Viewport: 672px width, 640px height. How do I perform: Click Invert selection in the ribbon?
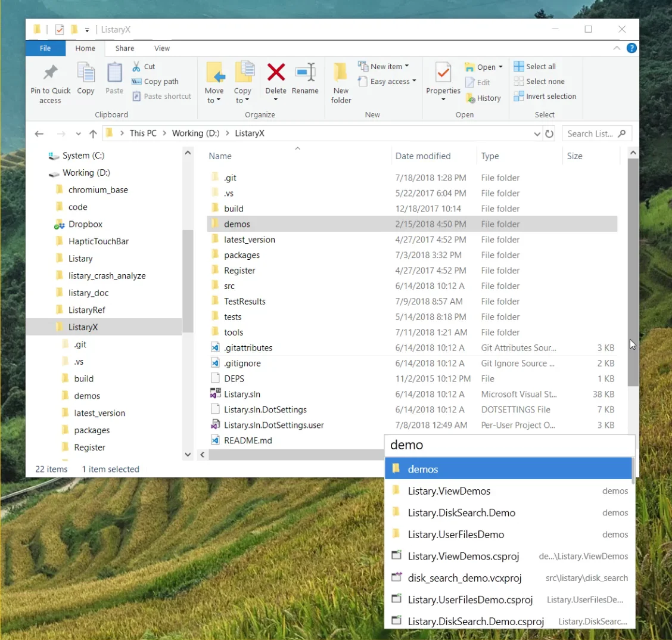pos(545,97)
